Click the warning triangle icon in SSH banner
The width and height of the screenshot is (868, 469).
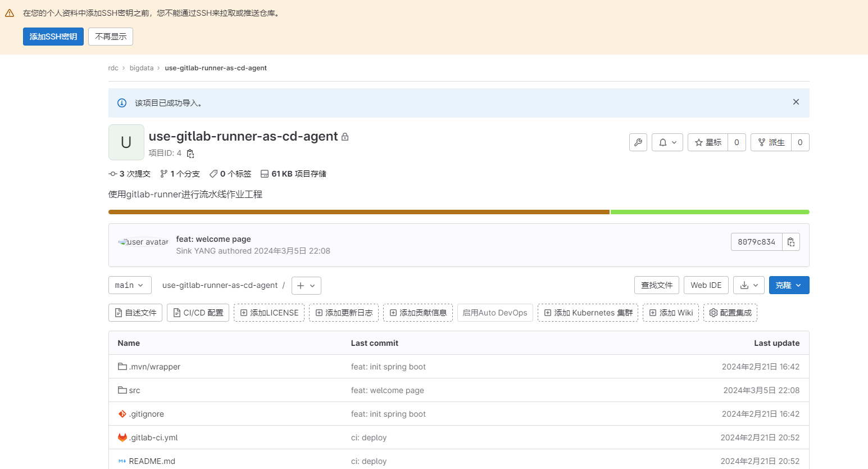click(x=10, y=13)
